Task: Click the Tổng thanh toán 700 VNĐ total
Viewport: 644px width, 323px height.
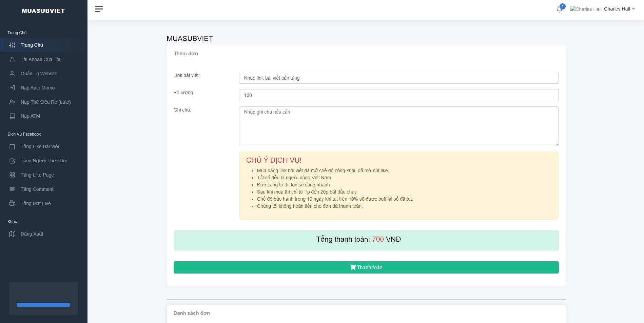Action: click(358, 239)
